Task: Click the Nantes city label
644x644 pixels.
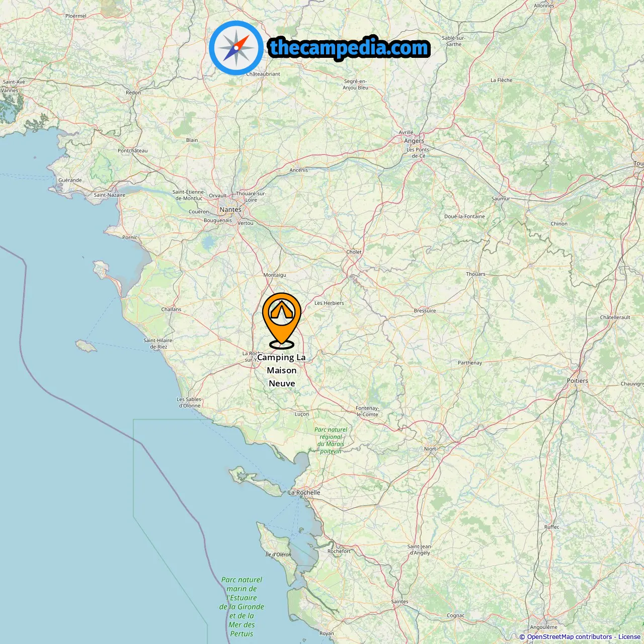Action: pos(230,209)
